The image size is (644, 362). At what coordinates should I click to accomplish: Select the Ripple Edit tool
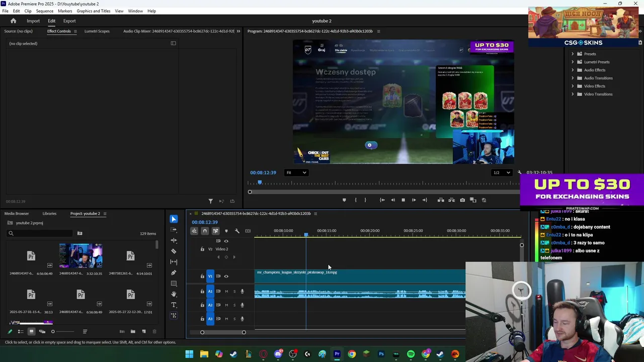click(x=174, y=240)
